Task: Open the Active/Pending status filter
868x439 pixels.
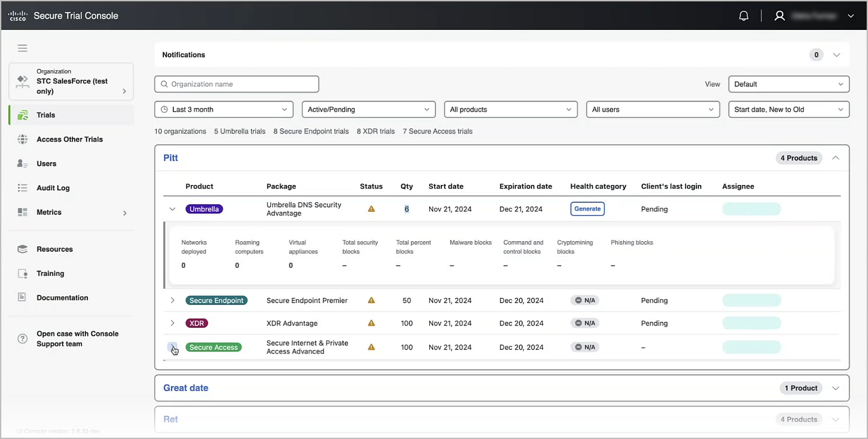Action: point(369,110)
